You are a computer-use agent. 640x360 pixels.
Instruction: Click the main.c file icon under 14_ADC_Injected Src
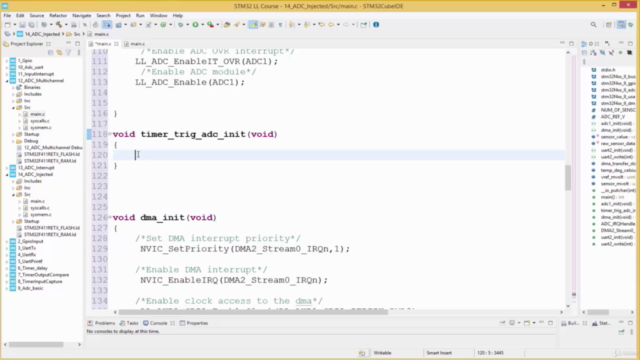point(26,201)
